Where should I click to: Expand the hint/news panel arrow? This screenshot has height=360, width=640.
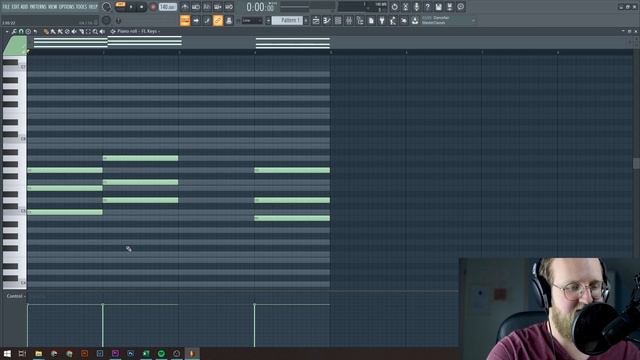tap(473, 20)
